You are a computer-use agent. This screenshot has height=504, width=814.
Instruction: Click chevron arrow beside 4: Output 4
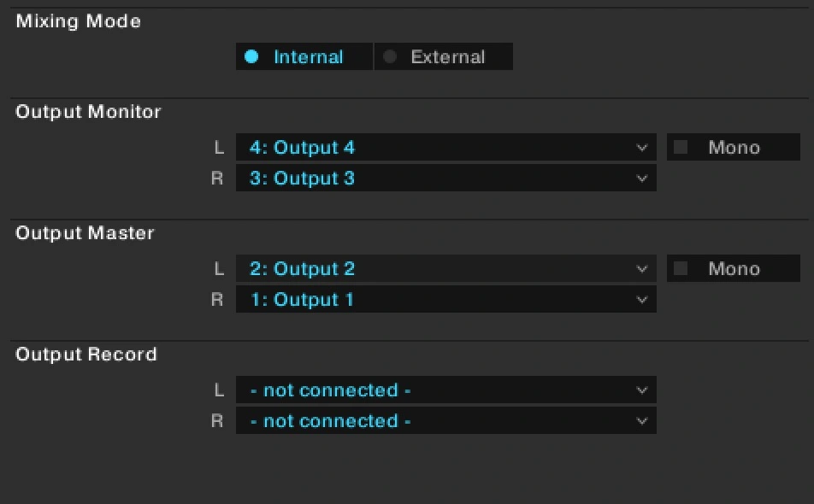[x=642, y=148]
